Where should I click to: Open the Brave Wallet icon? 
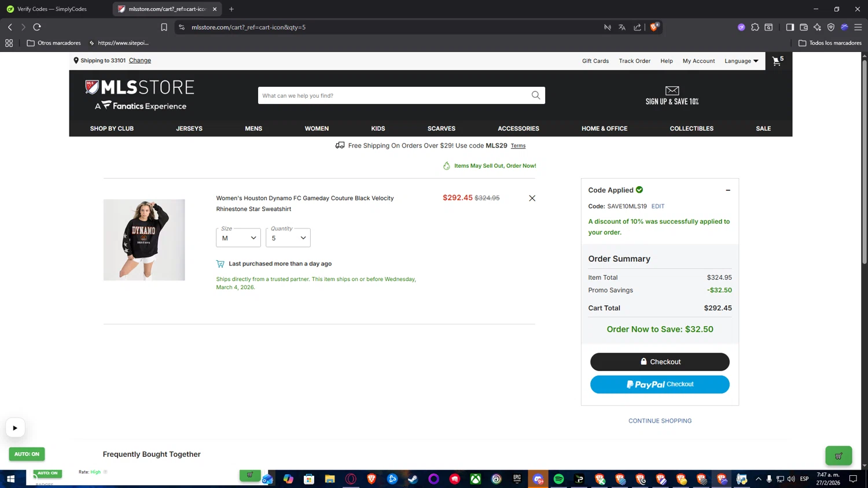(x=804, y=27)
